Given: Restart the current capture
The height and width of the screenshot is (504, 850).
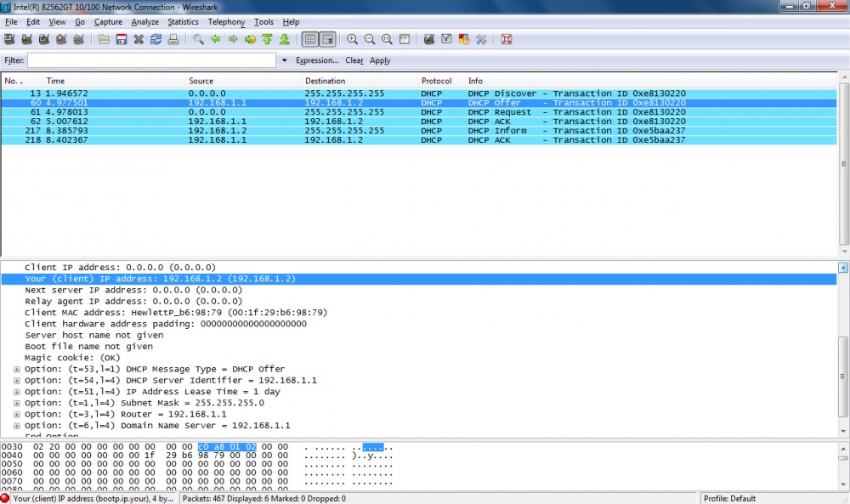Looking at the screenshot, I should pyautogui.click(x=79, y=39).
